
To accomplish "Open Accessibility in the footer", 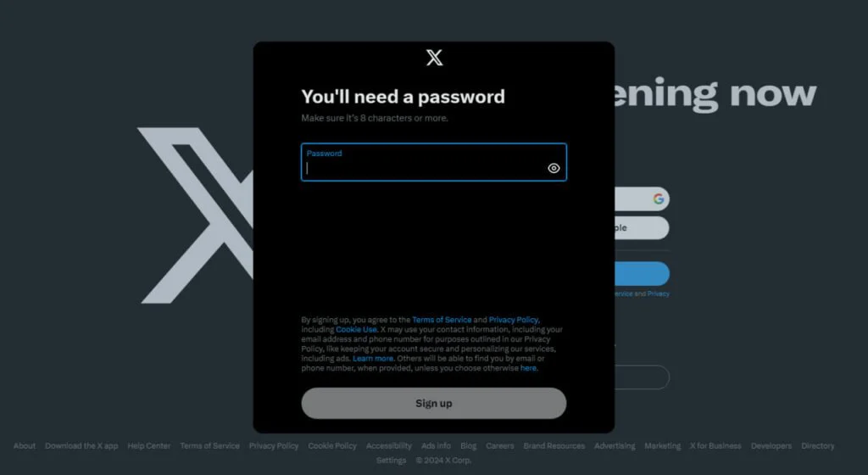I will point(388,445).
